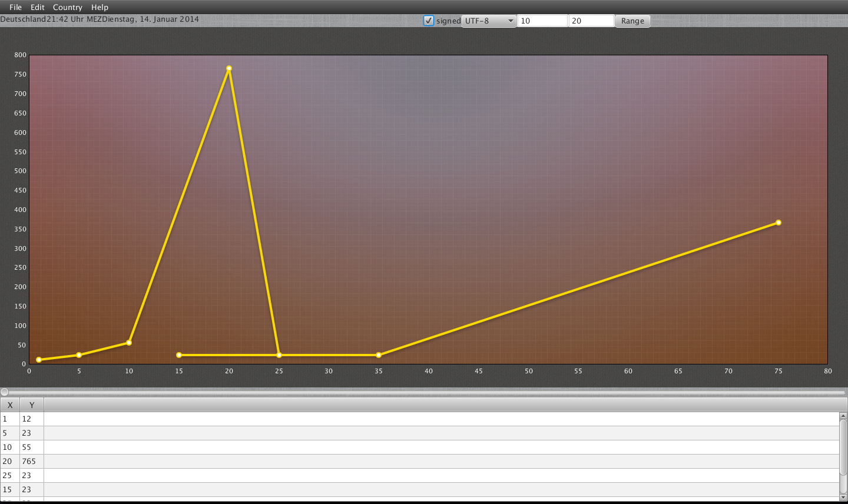
Task: Open the Help menu
Action: coord(100,7)
